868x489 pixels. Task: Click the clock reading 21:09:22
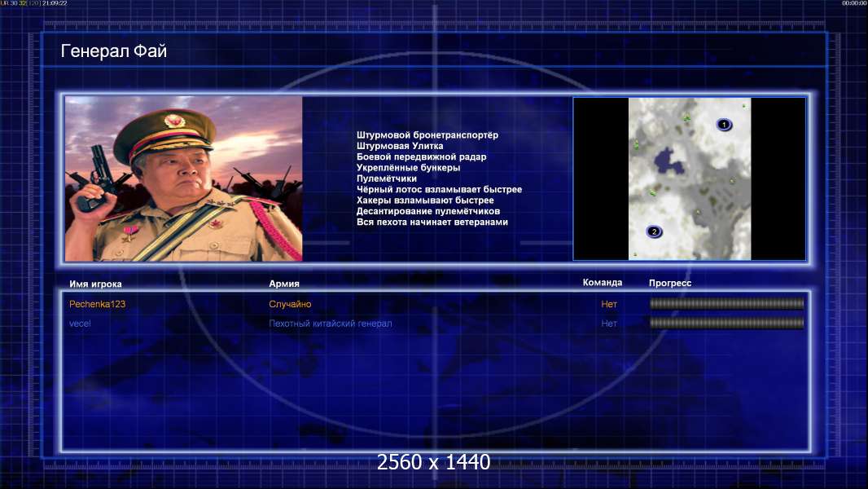[x=55, y=3]
